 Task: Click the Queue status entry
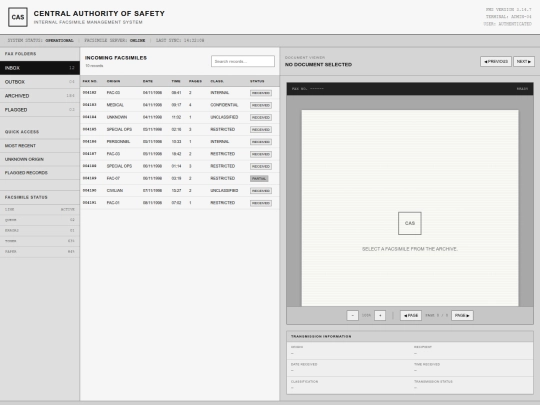point(40,220)
